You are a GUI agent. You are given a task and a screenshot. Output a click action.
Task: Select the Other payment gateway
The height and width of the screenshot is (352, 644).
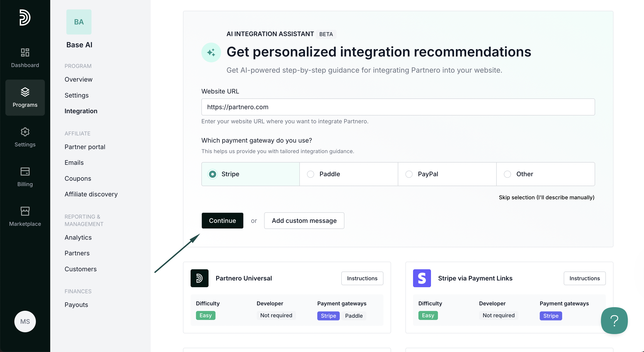click(x=546, y=174)
